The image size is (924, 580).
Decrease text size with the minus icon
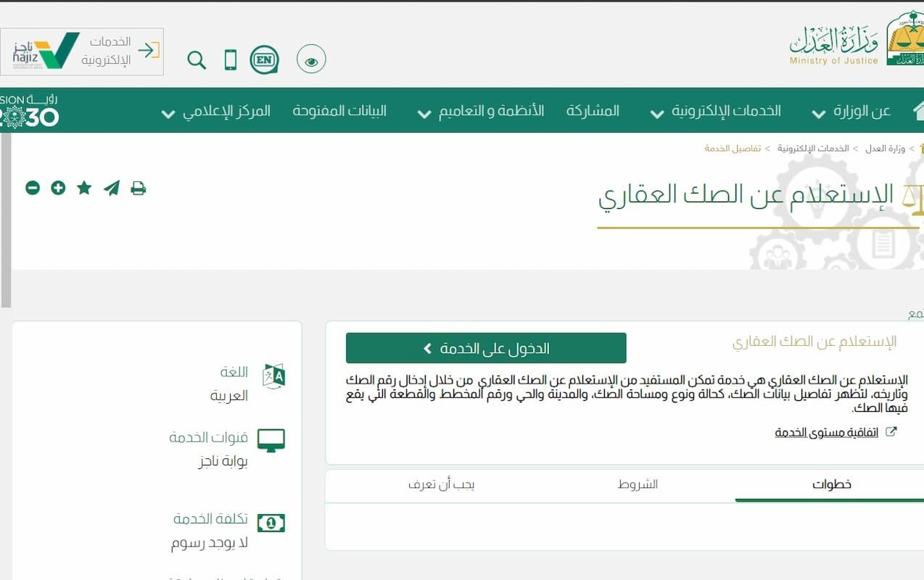(x=32, y=187)
